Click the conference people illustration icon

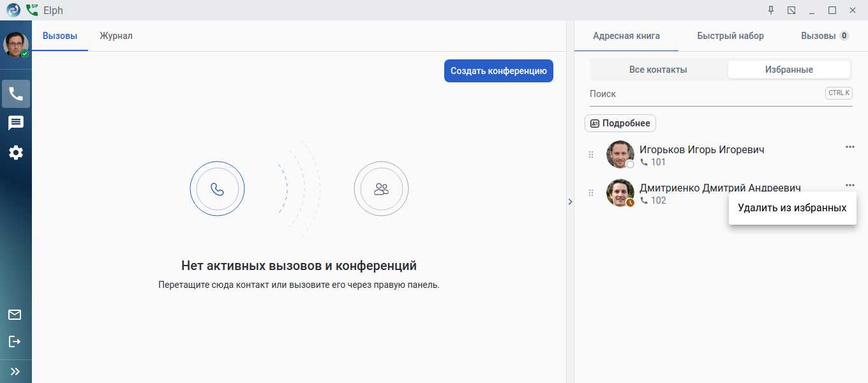click(x=382, y=189)
